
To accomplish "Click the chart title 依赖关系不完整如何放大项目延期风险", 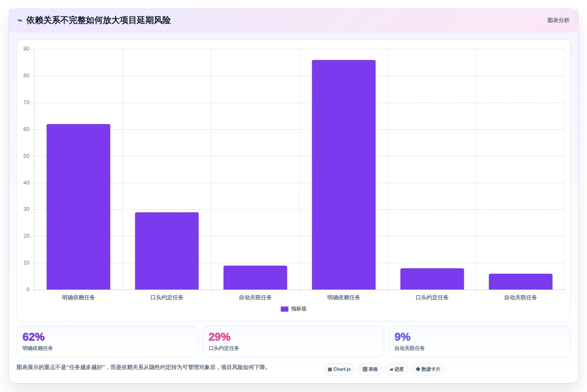I will (99, 20).
